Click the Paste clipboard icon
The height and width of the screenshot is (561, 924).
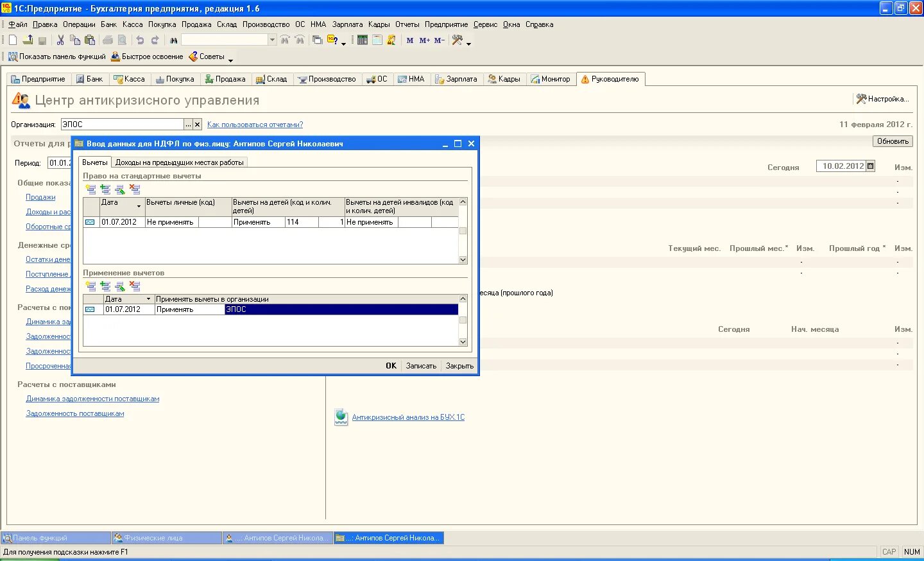[x=90, y=40]
